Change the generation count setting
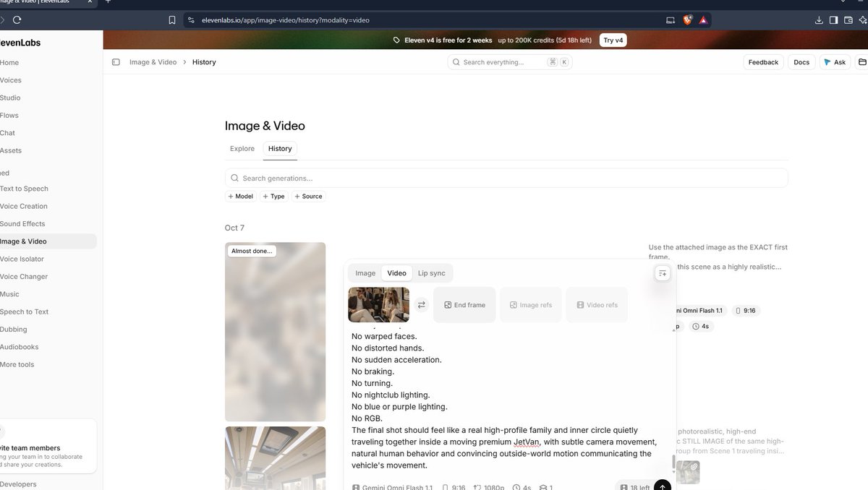 click(546, 488)
